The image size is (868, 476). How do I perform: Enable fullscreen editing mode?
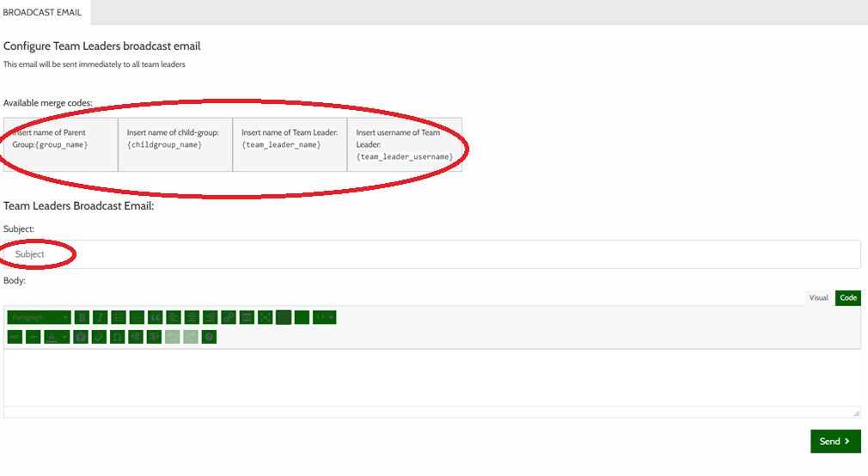coord(265,317)
